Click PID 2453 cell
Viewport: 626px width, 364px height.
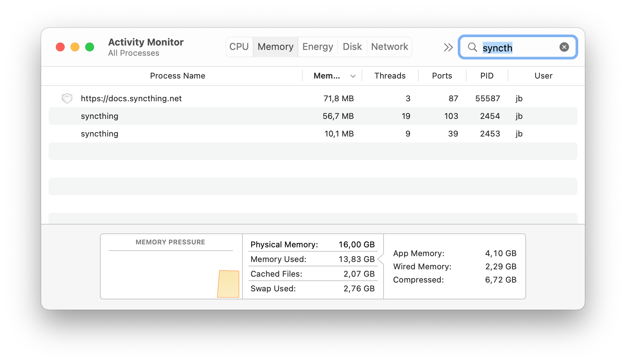490,134
